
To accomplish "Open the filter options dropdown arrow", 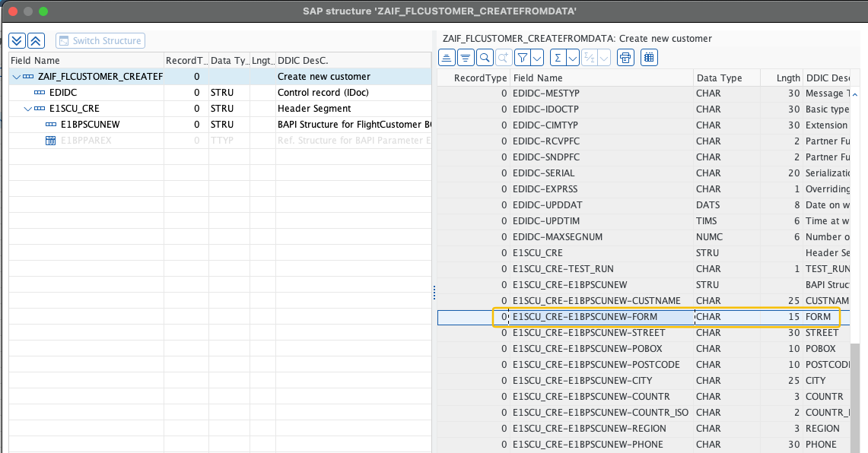I will (x=537, y=58).
